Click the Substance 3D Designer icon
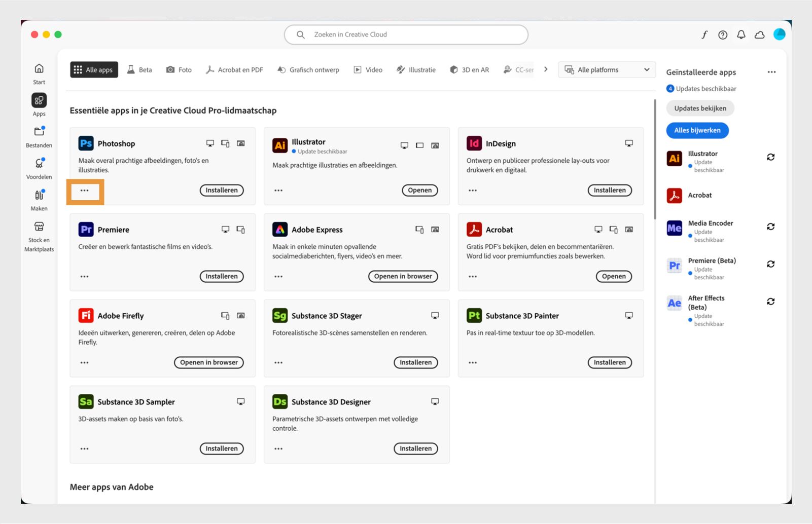 [280, 402]
